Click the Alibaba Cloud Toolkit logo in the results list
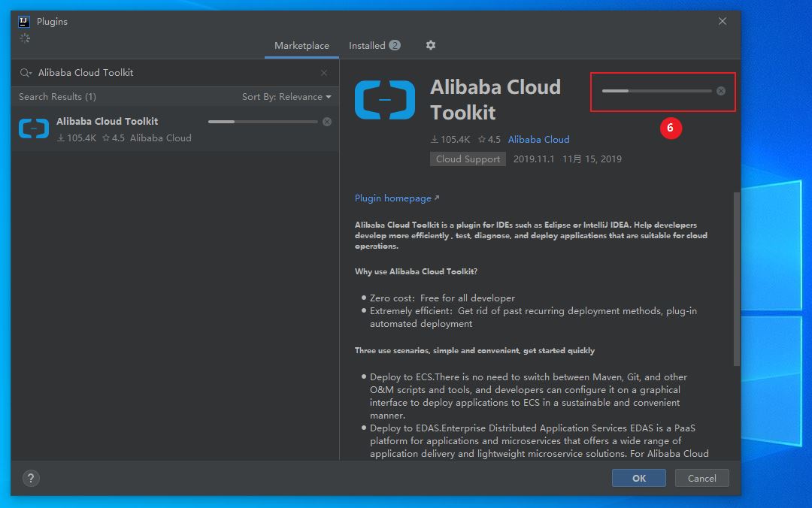The width and height of the screenshot is (812, 508). (34, 129)
